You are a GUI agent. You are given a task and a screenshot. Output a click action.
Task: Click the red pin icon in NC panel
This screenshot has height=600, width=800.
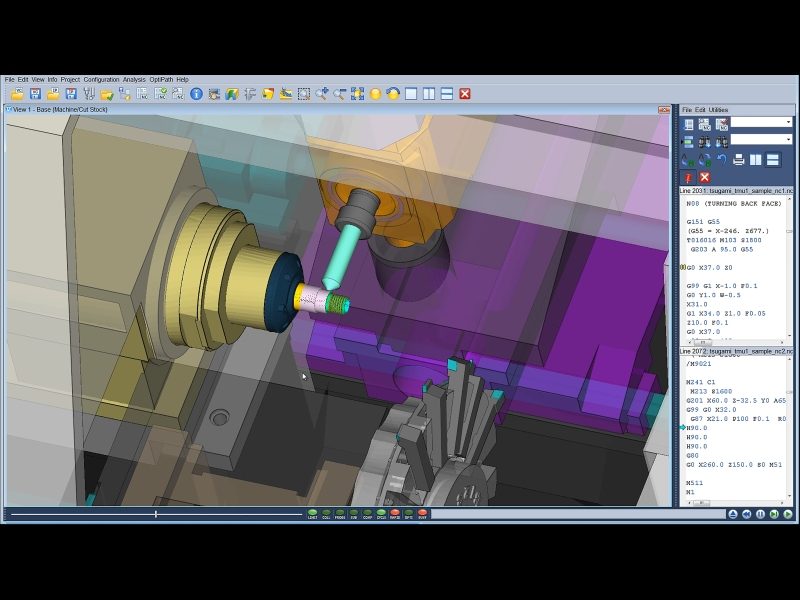coord(688,178)
